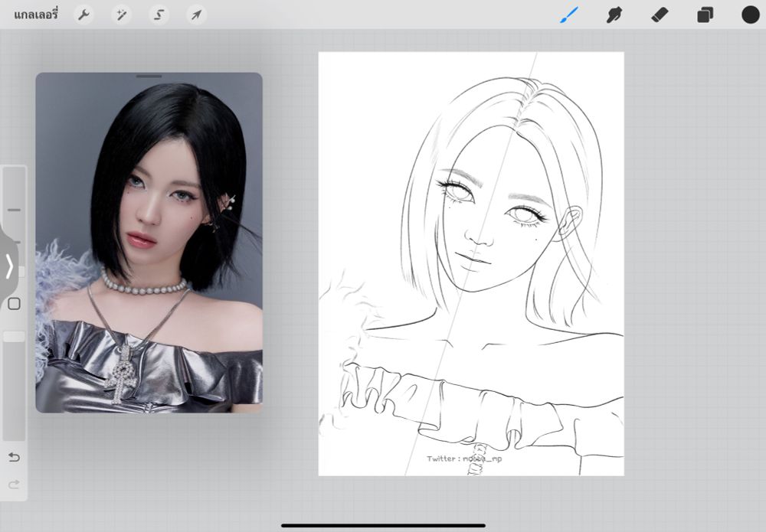Redo the last undone stroke
766x532 pixels.
[x=14, y=485]
